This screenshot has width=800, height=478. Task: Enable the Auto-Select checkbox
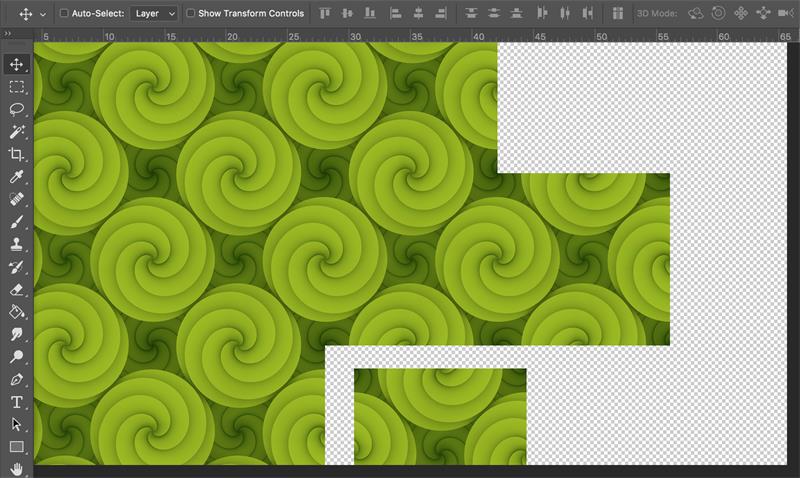[65, 14]
